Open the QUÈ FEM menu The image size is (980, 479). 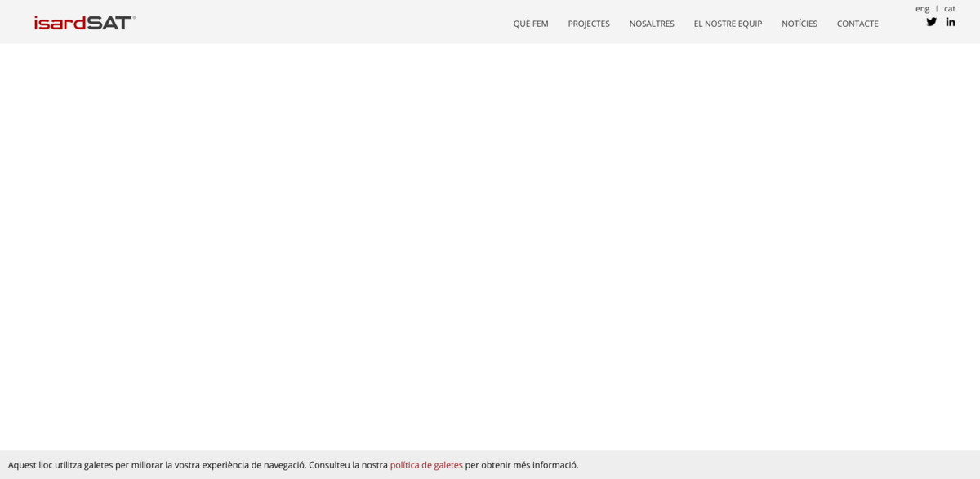point(531,24)
